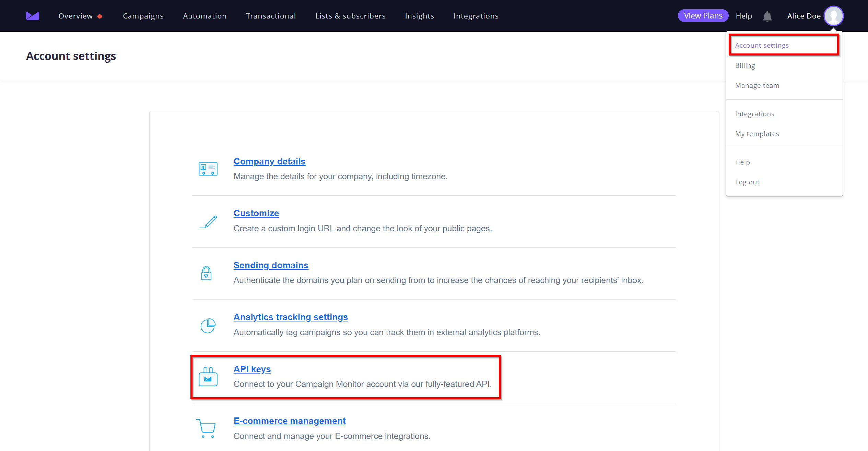Open the Customize link
Viewport: 868px width, 451px height.
click(x=256, y=213)
